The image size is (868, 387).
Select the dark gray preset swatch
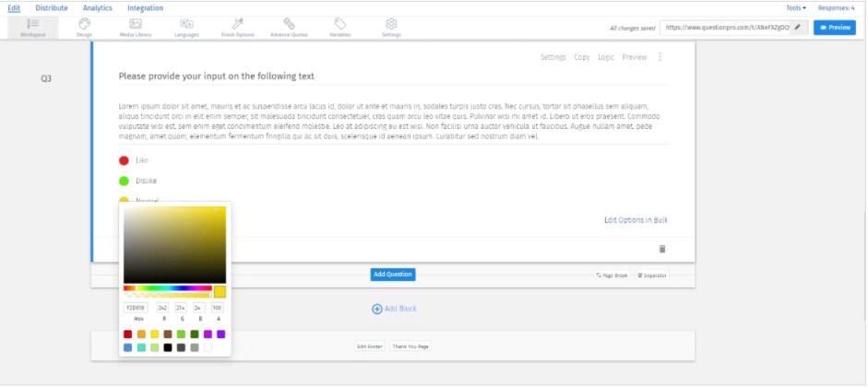181,347
